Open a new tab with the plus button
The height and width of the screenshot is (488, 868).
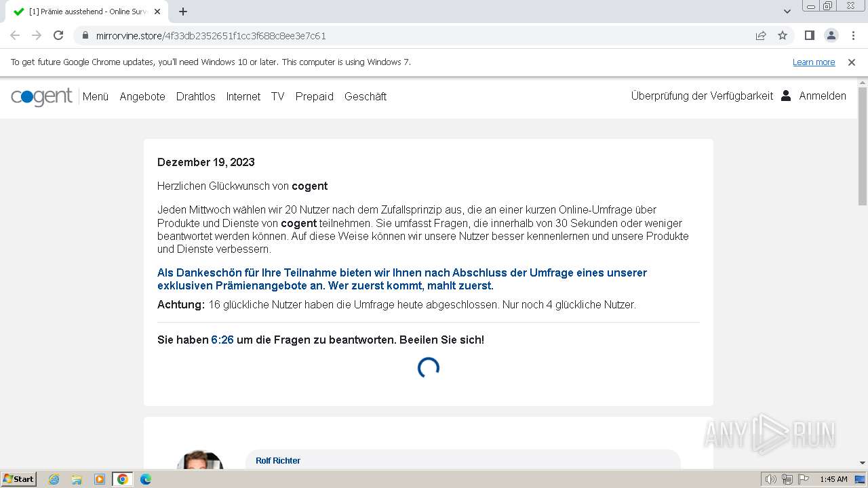pos(183,12)
